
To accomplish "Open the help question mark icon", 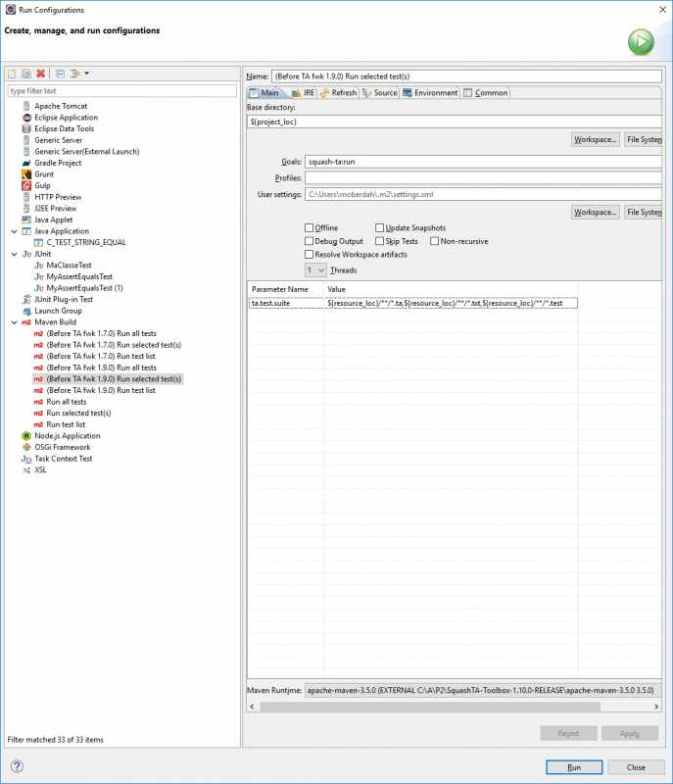I will [17, 766].
